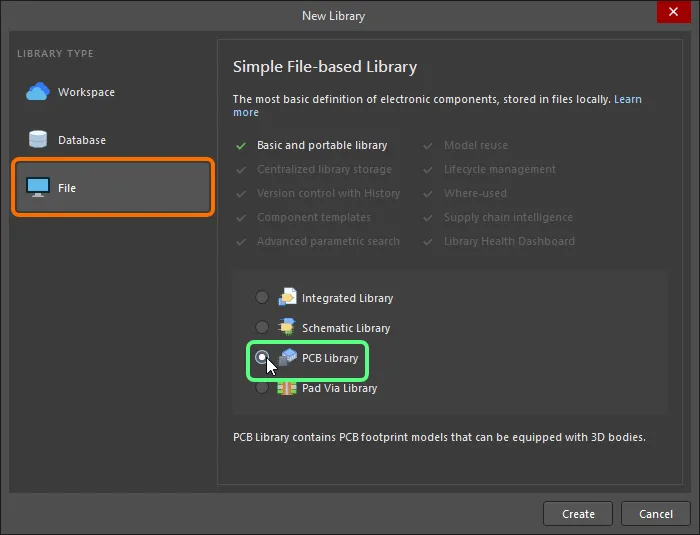
Task: Click the green Basic and portable library checkmark
Action: click(240, 146)
